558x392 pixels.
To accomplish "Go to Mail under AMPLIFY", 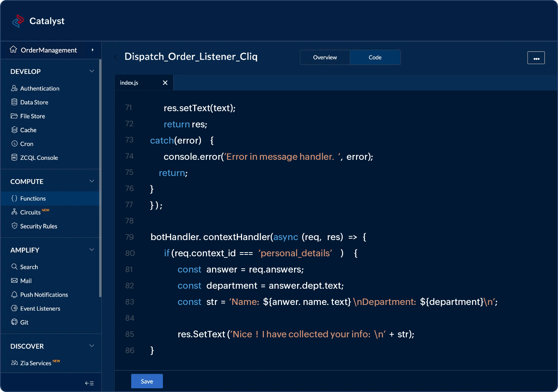I will click(x=26, y=281).
